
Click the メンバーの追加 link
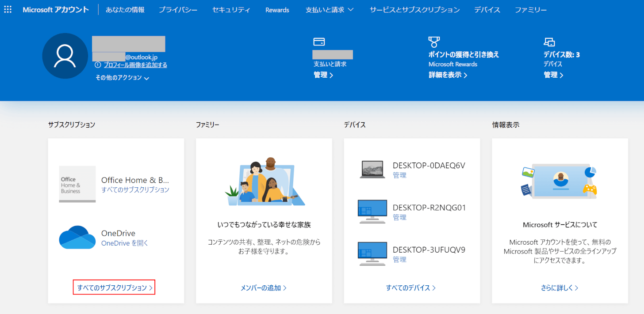pyautogui.click(x=264, y=288)
